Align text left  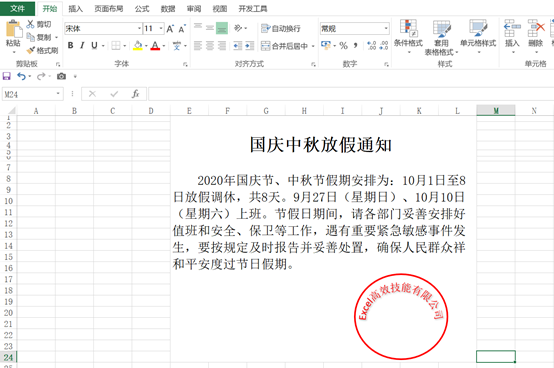198,46
